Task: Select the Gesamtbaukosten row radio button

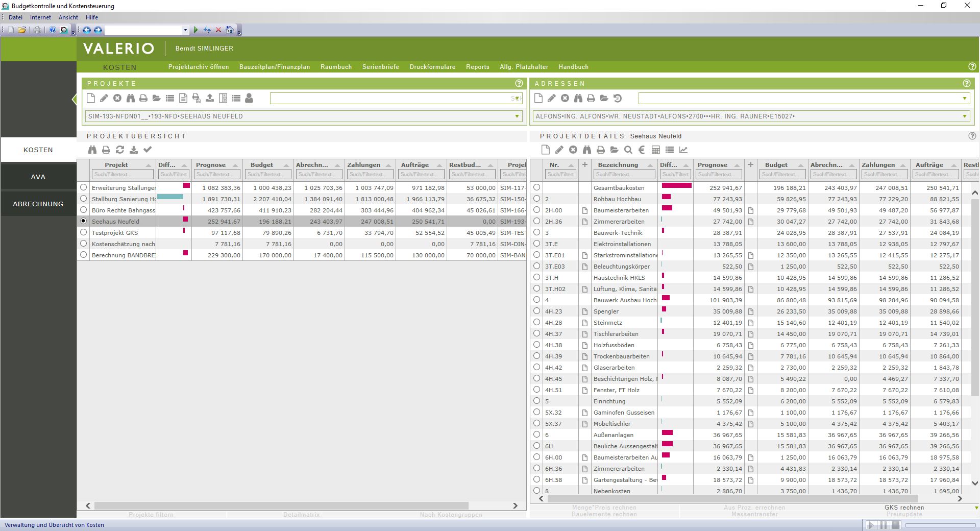Action: point(536,187)
